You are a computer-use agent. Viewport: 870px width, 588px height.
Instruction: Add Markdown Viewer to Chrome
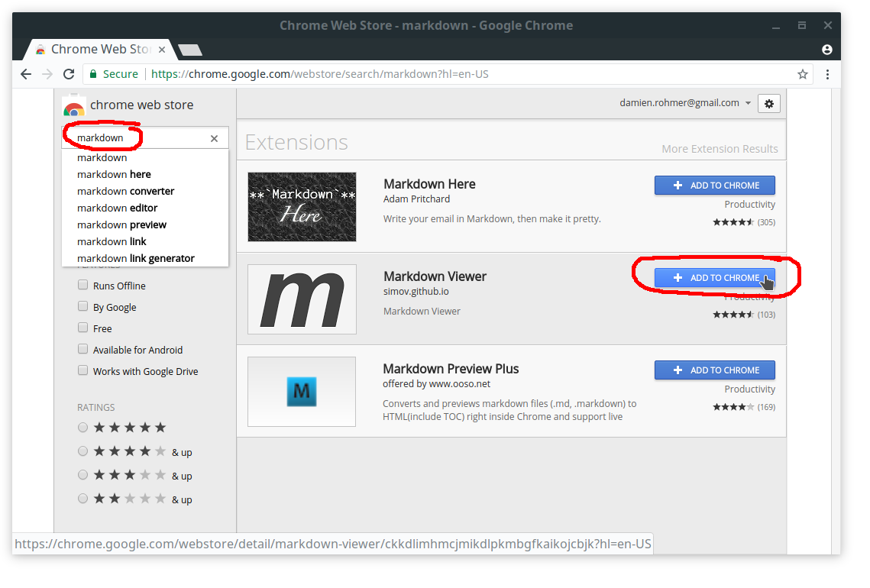point(715,278)
